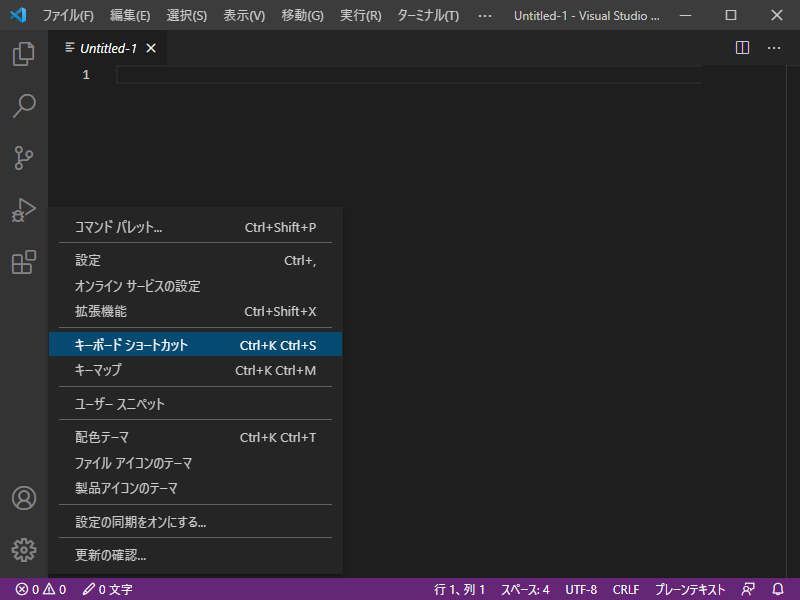800x600 pixels.
Task: Maximize the VS Code window
Action: pos(731,15)
